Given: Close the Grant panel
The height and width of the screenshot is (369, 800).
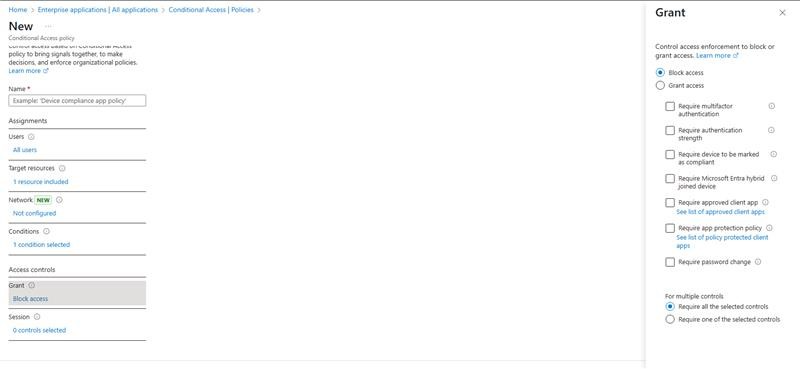Looking at the screenshot, I should [x=783, y=13].
